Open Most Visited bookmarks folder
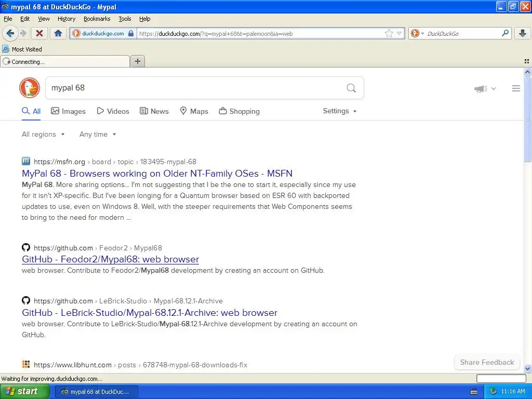 tap(22, 49)
